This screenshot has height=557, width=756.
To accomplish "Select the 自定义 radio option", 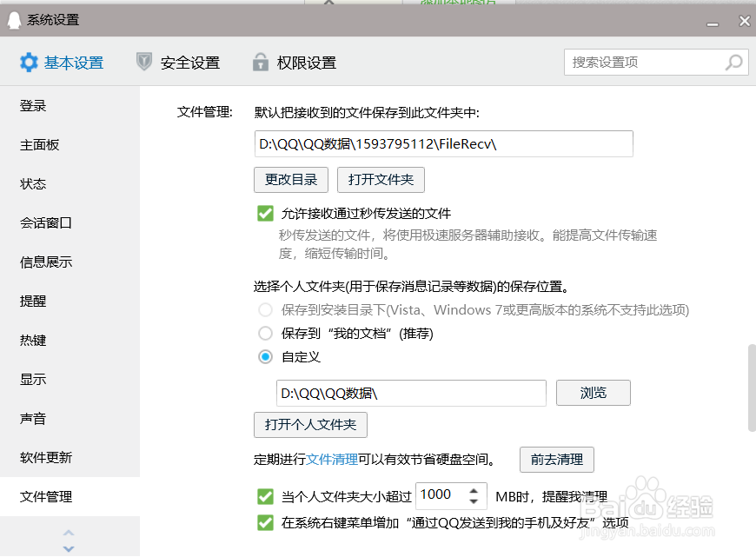I will 265,357.
